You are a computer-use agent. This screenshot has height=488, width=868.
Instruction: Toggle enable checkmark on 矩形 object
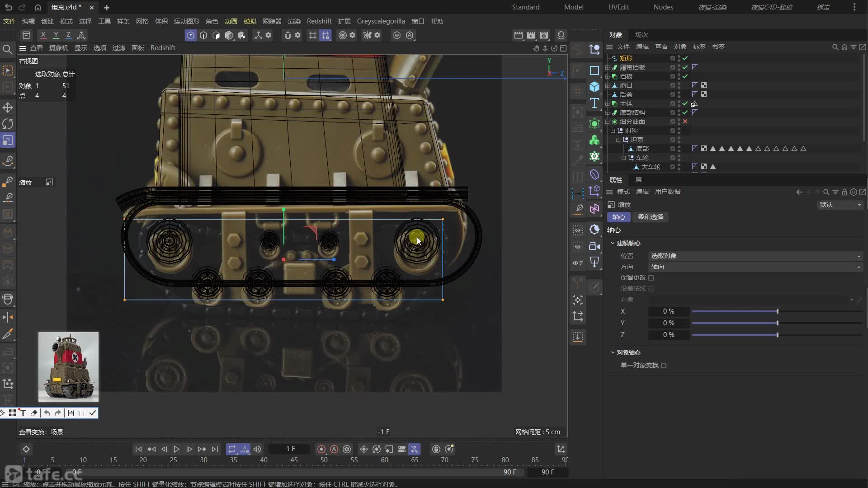[685, 58]
